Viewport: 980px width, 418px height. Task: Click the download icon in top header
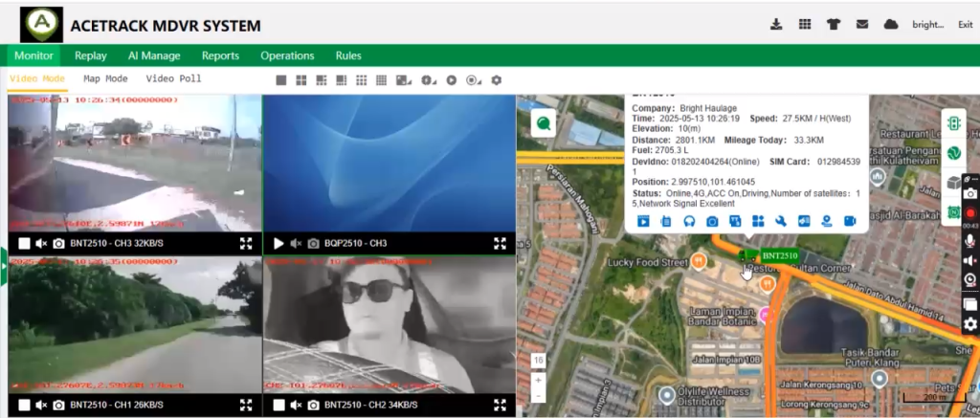776,24
